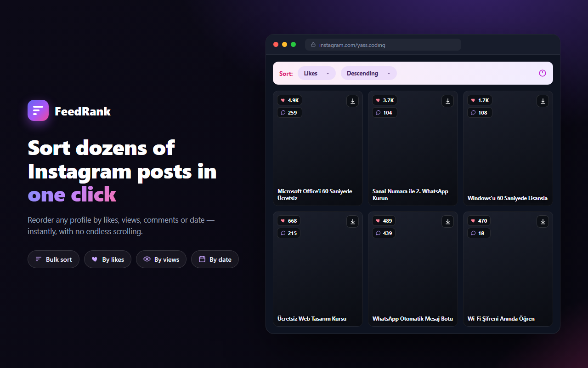
Task: Click the FeedRank brand name text
Action: tap(83, 111)
